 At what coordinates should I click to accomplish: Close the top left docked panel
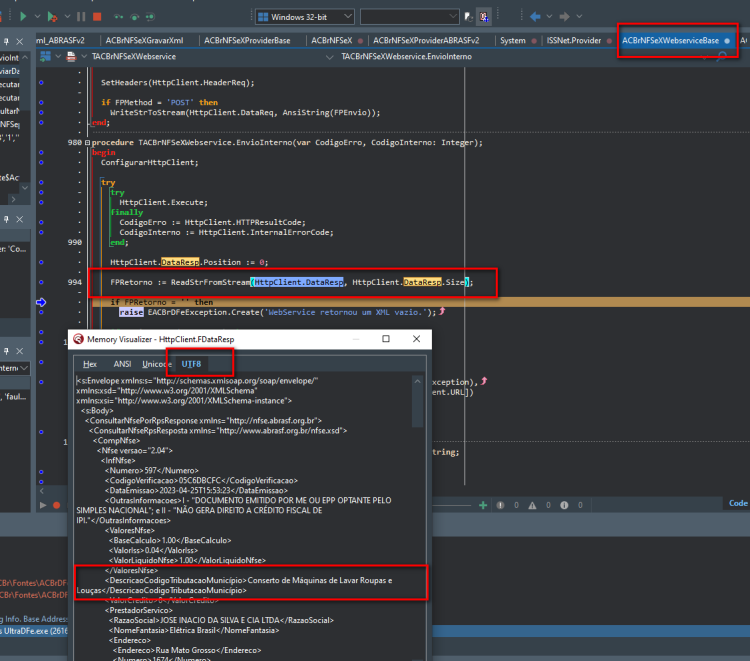[20, 42]
